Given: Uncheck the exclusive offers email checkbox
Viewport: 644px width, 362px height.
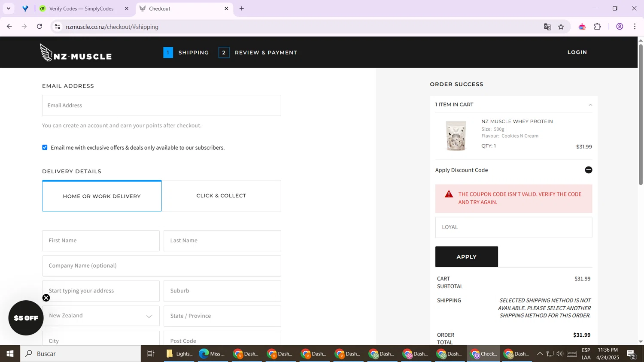Looking at the screenshot, I should coord(45,147).
